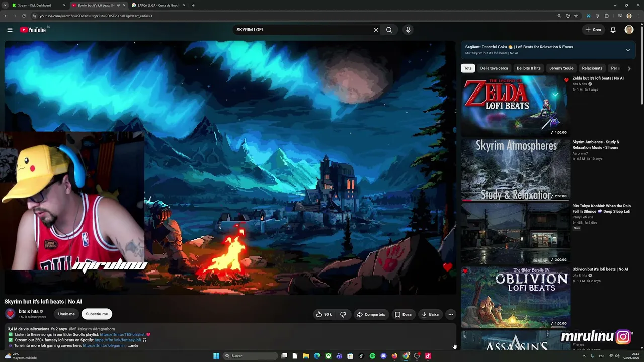Screen dimensions: 644x362
Task: Open a new browser tab
Action: tap(193, 5)
